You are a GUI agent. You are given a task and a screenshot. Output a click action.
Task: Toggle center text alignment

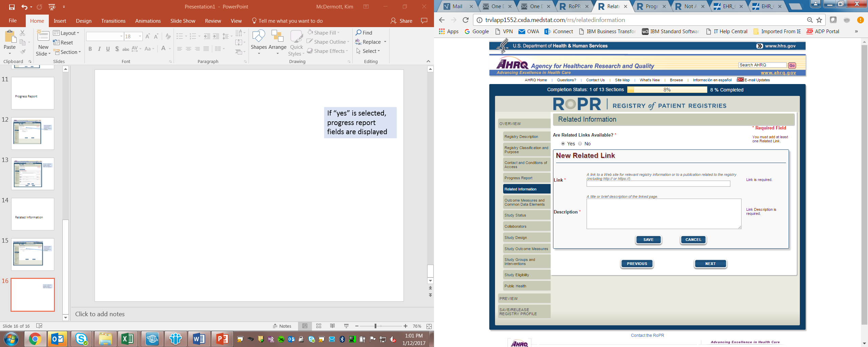(189, 49)
